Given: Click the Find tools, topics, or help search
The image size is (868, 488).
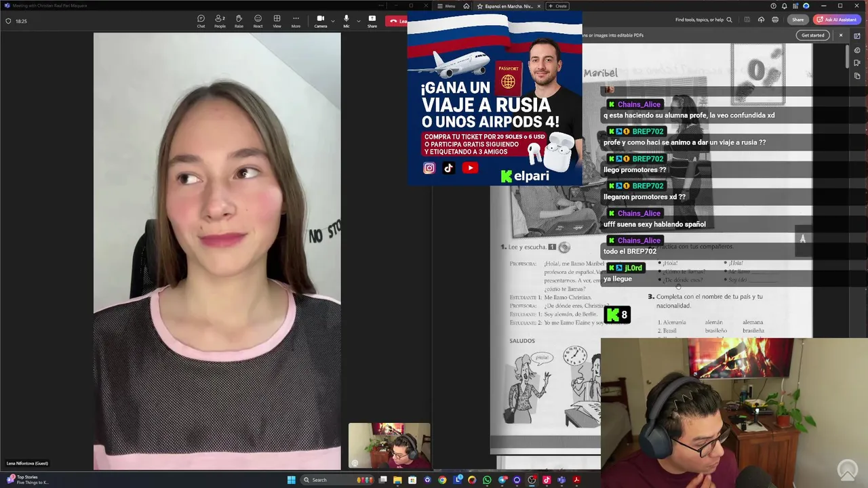Looking at the screenshot, I should tap(703, 20).
